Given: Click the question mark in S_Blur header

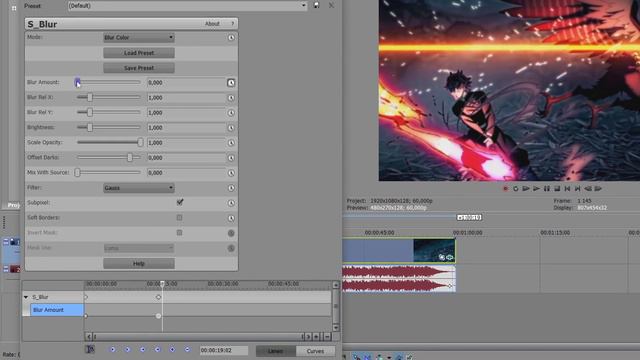Looking at the screenshot, I should 233,24.
